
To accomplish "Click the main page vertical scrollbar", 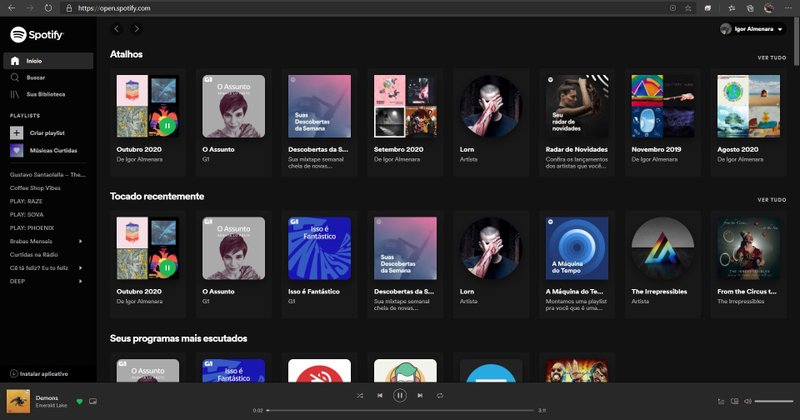I will [x=797, y=41].
